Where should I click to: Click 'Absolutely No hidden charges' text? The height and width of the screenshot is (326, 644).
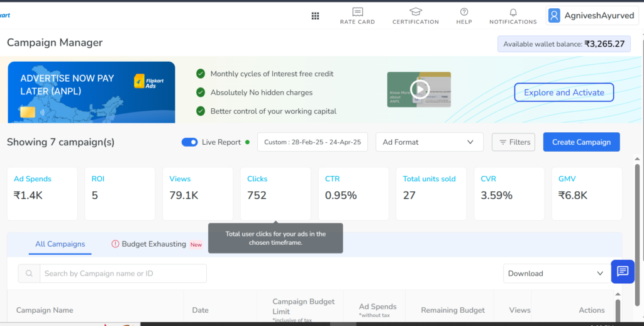262,93
